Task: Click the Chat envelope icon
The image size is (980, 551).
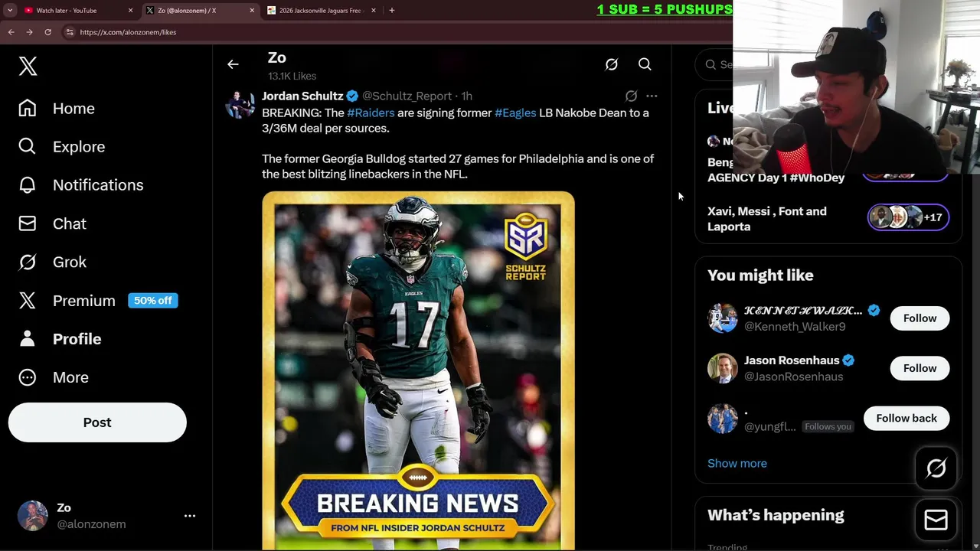Action: pos(28,223)
